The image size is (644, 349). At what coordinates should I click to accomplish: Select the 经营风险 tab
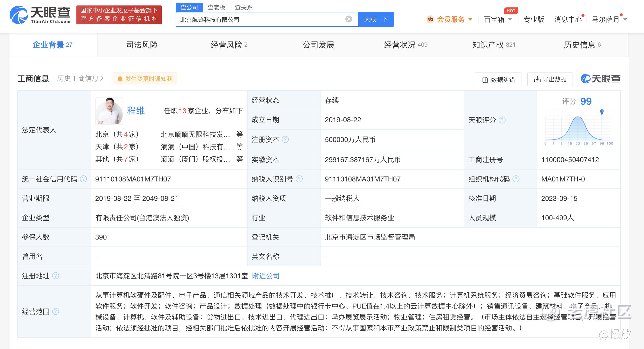(x=229, y=45)
